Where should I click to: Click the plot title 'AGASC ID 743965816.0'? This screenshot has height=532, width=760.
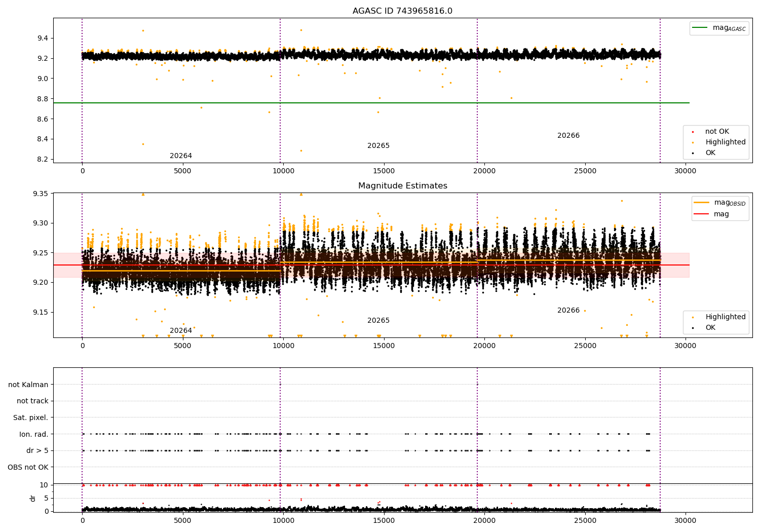click(402, 11)
